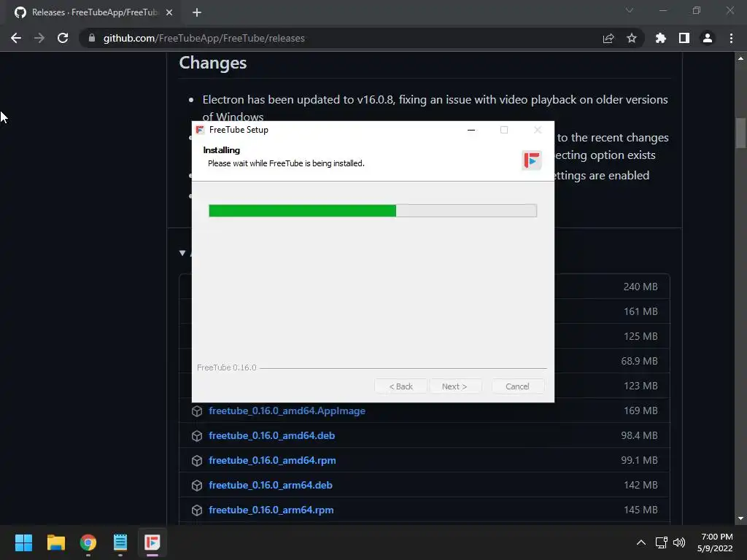Click the bold Installing heading
The image size is (747, 560).
222,150
